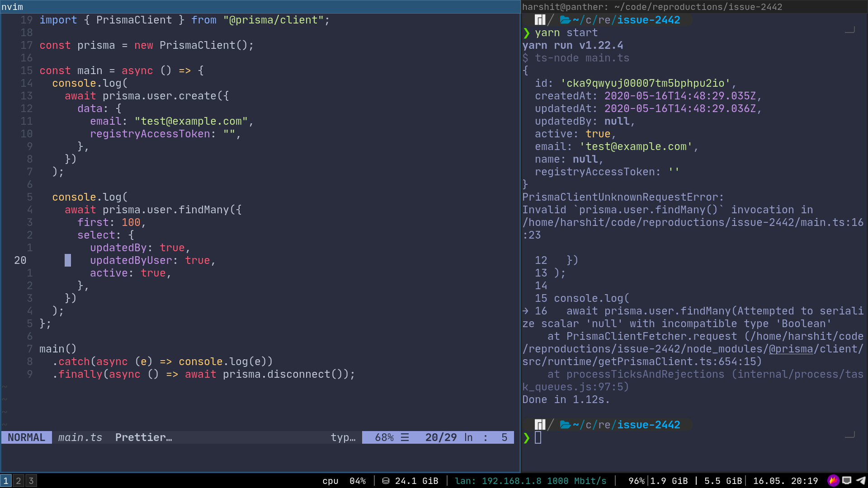Screen dimensions: 868x488
Task: Click the cpu usage readout in the status bar
Action: pyautogui.click(x=344, y=480)
